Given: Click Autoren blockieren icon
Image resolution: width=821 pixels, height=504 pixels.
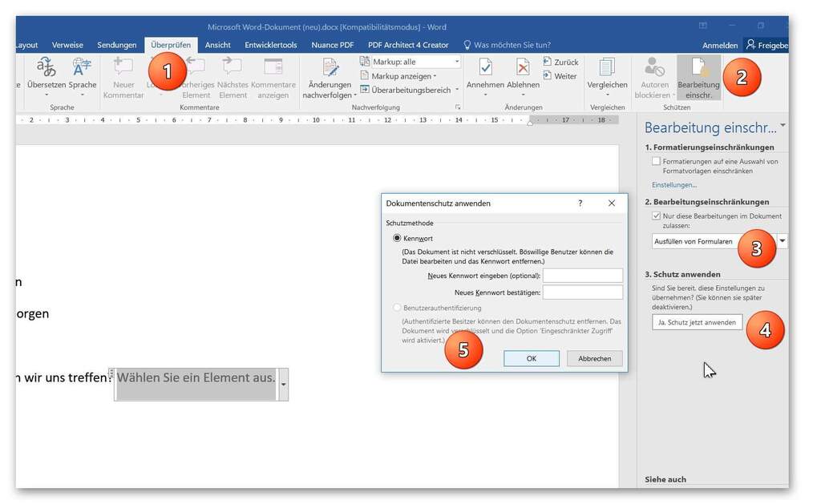Looking at the screenshot, I should 654,67.
